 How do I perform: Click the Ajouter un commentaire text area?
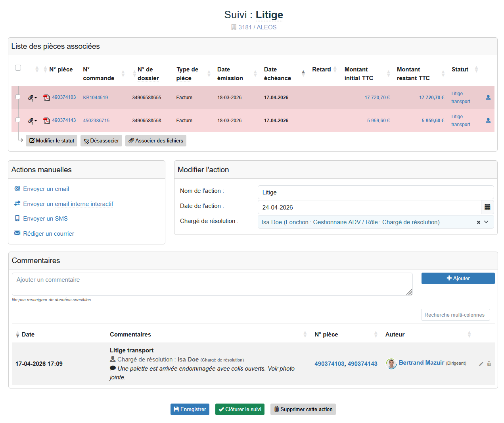click(x=212, y=284)
